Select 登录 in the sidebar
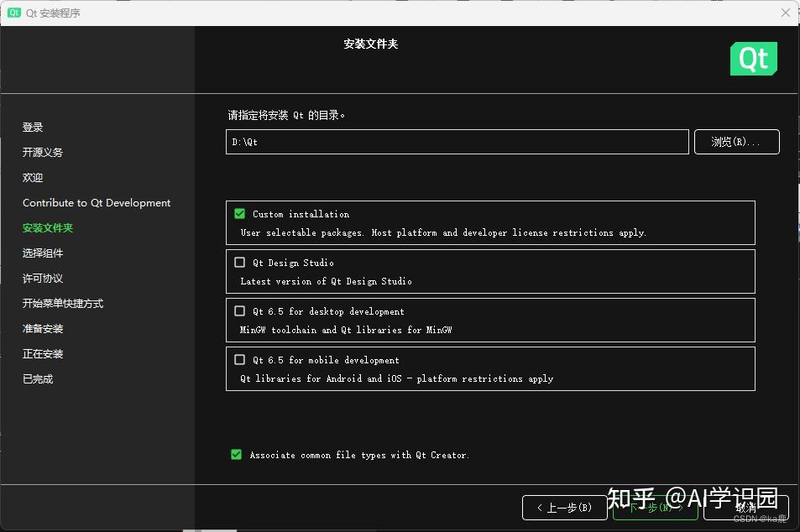 [32, 127]
